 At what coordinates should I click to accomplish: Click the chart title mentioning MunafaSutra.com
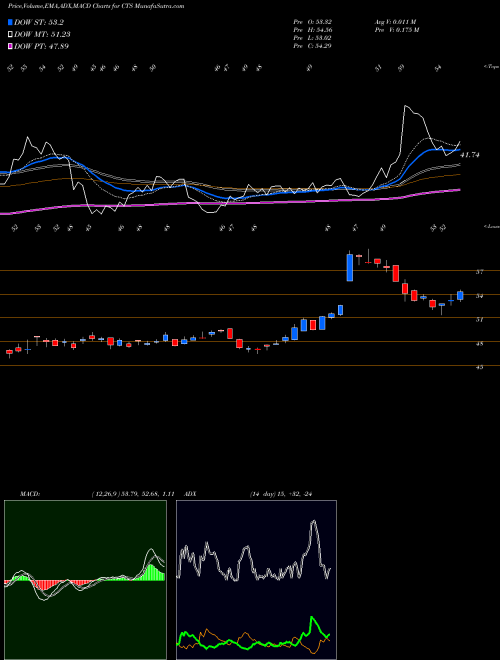(x=96, y=6)
